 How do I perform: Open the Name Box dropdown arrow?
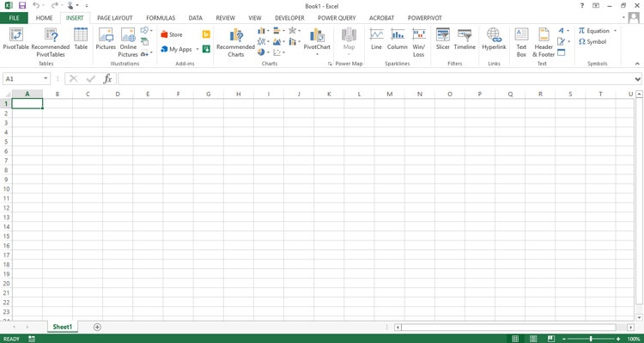click(x=46, y=78)
